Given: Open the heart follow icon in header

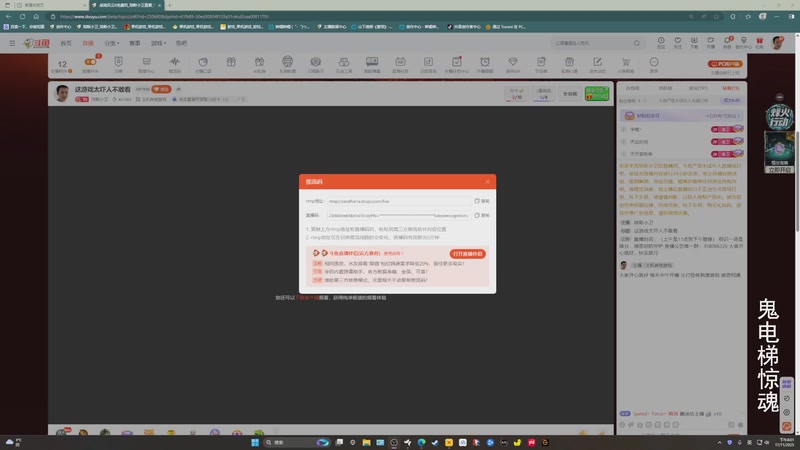Looking at the screenshot, I should pyautogui.click(x=678, y=42).
